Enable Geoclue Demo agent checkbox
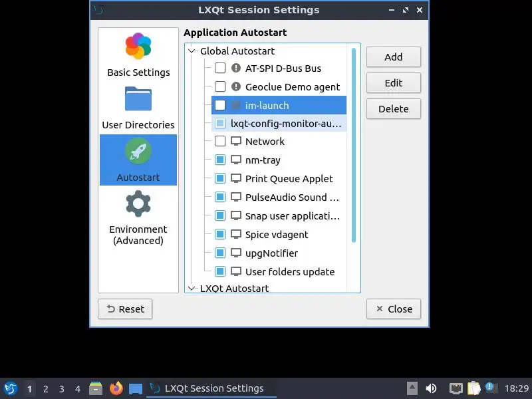The width and height of the screenshot is (532, 399). pyautogui.click(x=220, y=86)
